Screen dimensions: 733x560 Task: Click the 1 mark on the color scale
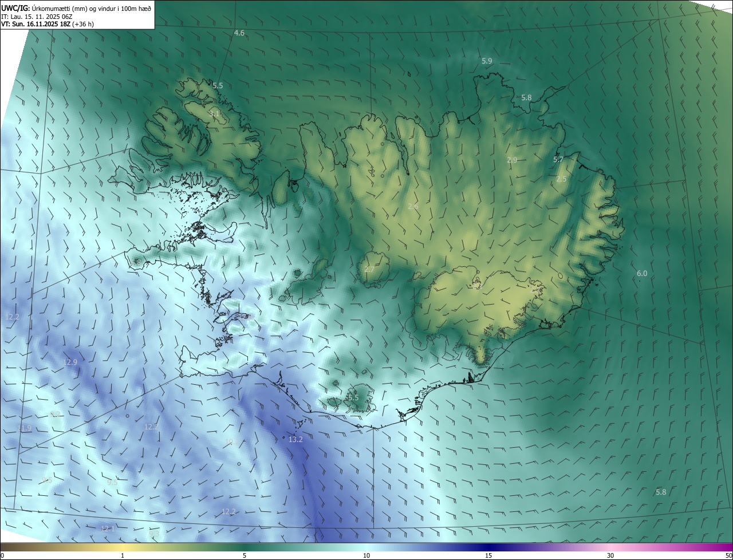(123, 555)
